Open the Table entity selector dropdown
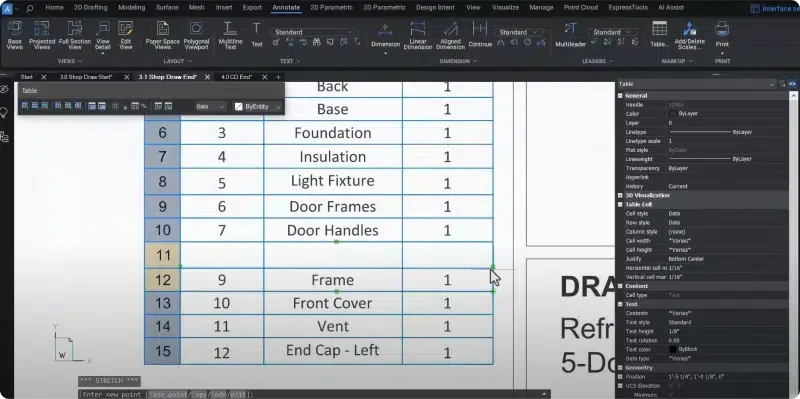Image resolution: width=800 pixels, height=399 pixels. (x=696, y=84)
